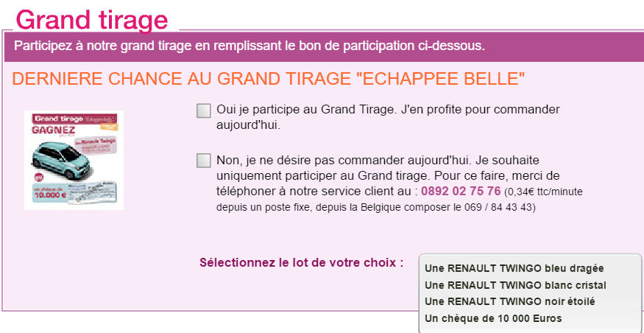644x333 pixels.
Task: Select "Une RENAULT TWINGO blanc cristal" option
Action: point(515,285)
